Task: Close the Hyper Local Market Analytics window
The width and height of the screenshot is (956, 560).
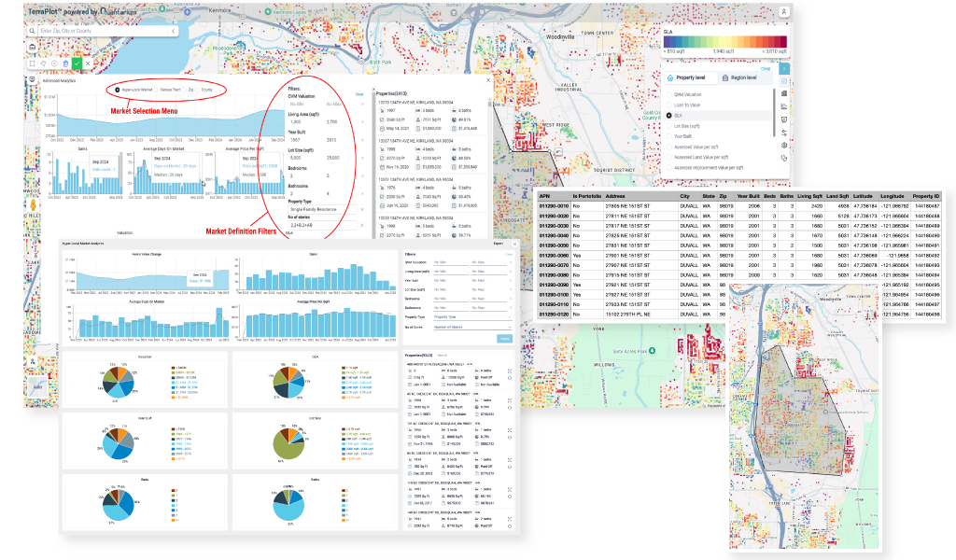Action: tap(514, 244)
